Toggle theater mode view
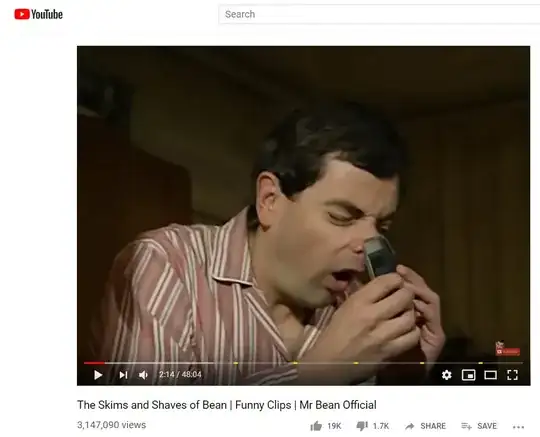The height and width of the screenshot is (437, 540). [490, 375]
